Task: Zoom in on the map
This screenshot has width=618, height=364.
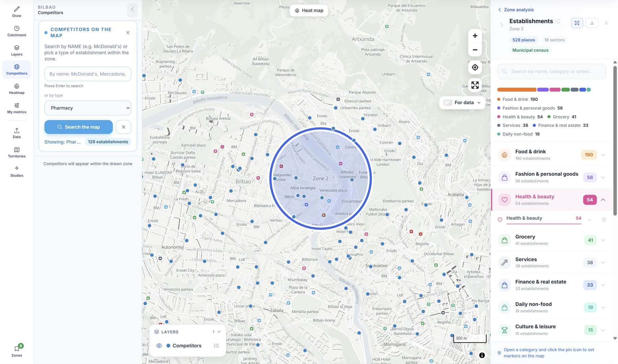Action: (475, 36)
